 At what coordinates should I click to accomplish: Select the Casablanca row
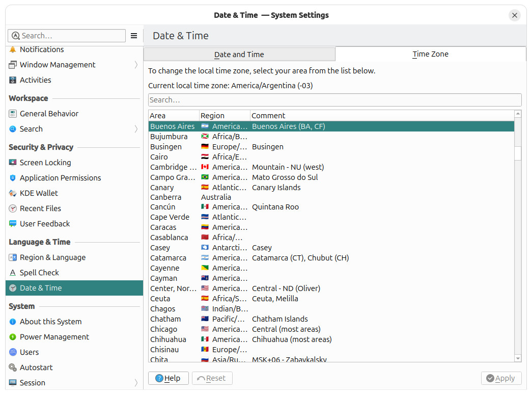(x=331, y=237)
